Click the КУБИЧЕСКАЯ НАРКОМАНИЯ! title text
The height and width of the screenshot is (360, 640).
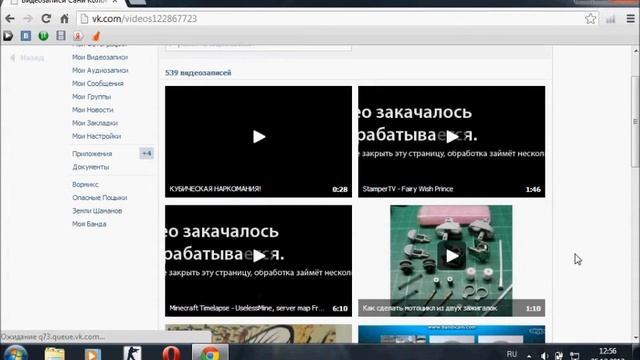point(215,189)
